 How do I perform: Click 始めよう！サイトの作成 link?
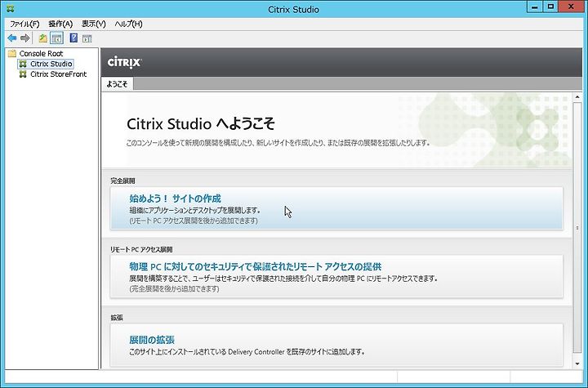tap(175, 198)
